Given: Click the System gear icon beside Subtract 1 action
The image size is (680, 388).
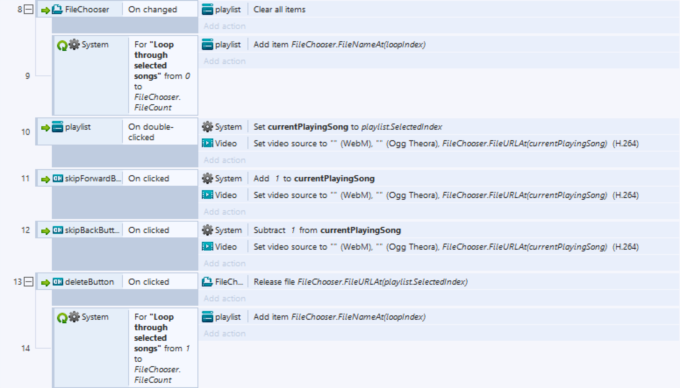Looking at the screenshot, I should [x=208, y=230].
